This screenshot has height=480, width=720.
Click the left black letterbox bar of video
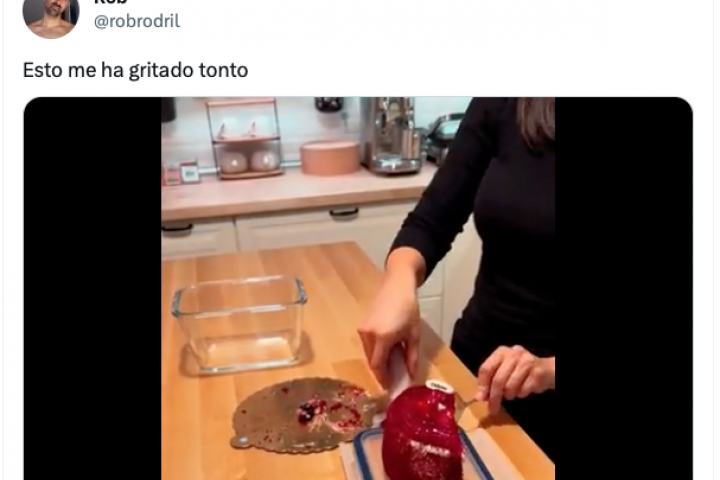click(92, 288)
